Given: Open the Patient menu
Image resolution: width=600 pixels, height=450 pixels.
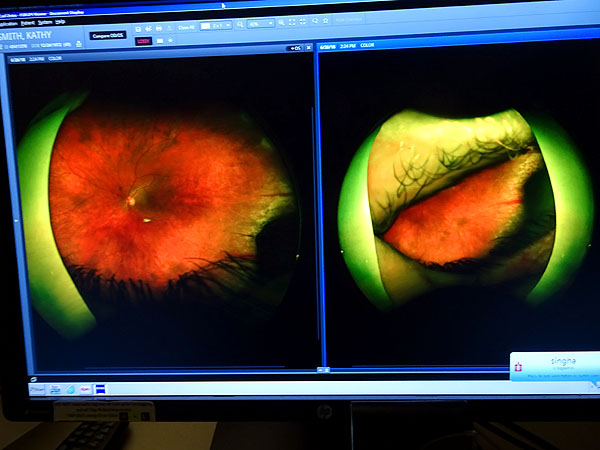Looking at the screenshot, I should coord(28,23).
